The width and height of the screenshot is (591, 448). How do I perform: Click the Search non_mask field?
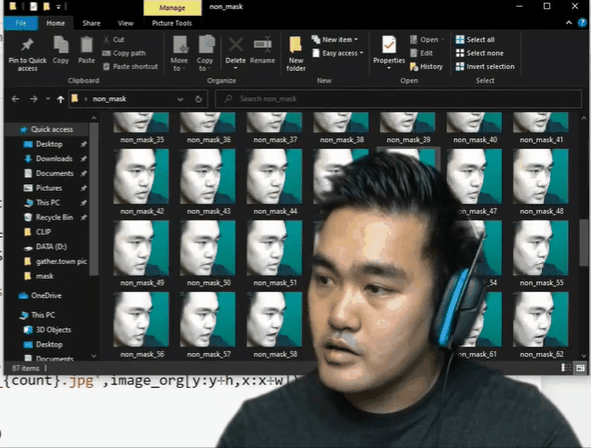pyautogui.click(x=398, y=99)
